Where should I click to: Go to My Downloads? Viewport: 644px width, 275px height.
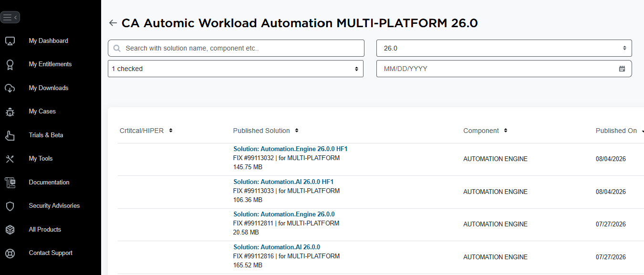tap(48, 88)
